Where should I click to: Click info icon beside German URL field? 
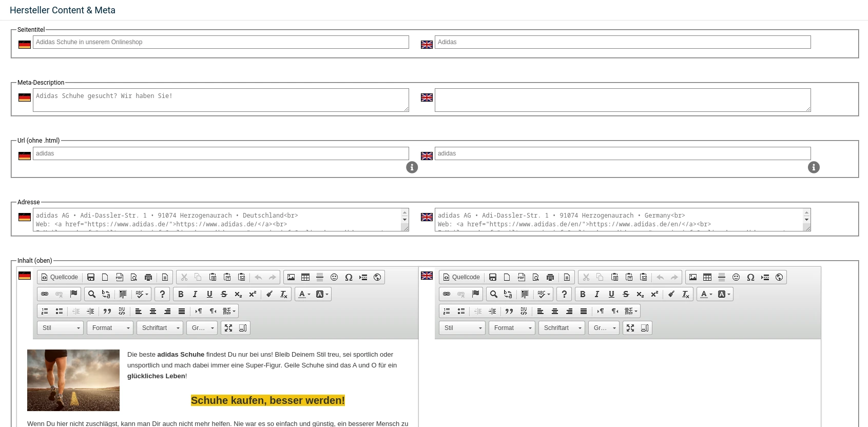click(x=412, y=167)
